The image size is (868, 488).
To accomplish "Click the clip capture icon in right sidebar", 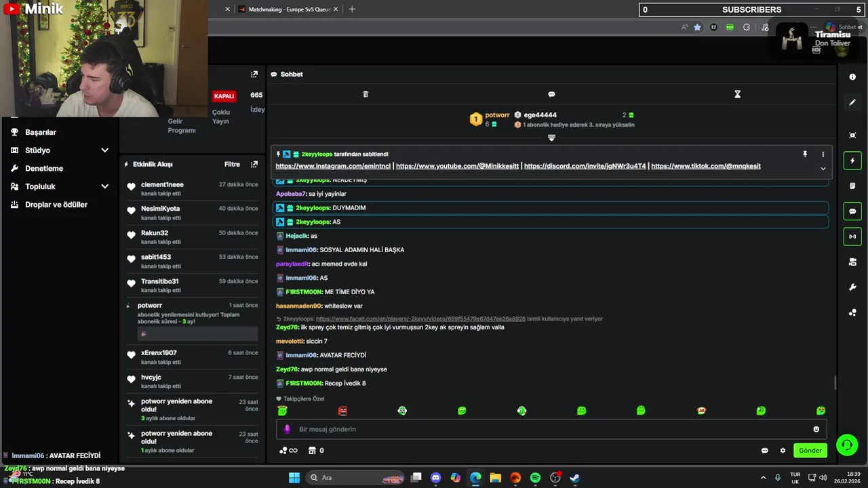I will click(x=852, y=136).
